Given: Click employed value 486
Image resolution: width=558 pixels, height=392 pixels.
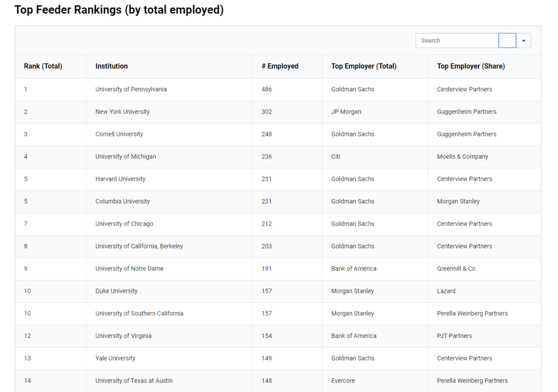Looking at the screenshot, I should point(267,89).
